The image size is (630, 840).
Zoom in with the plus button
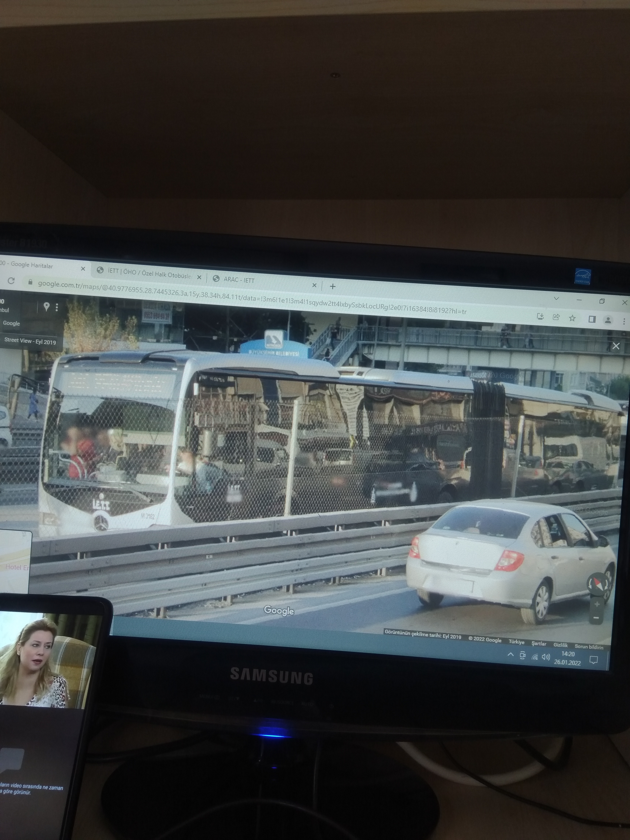click(x=597, y=604)
